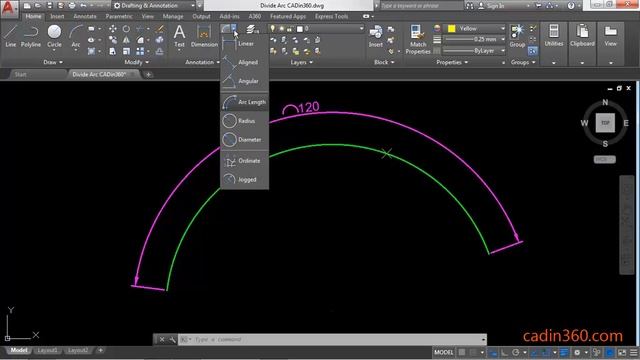Select the Arc draw tool
The height and width of the screenshot is (360, 640).
coord(76,36)
